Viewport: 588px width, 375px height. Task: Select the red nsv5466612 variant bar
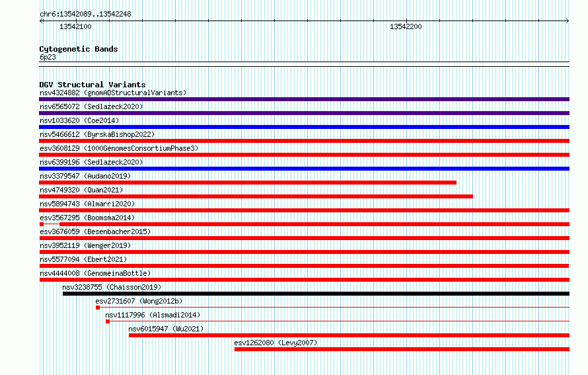tap(304, 141)
